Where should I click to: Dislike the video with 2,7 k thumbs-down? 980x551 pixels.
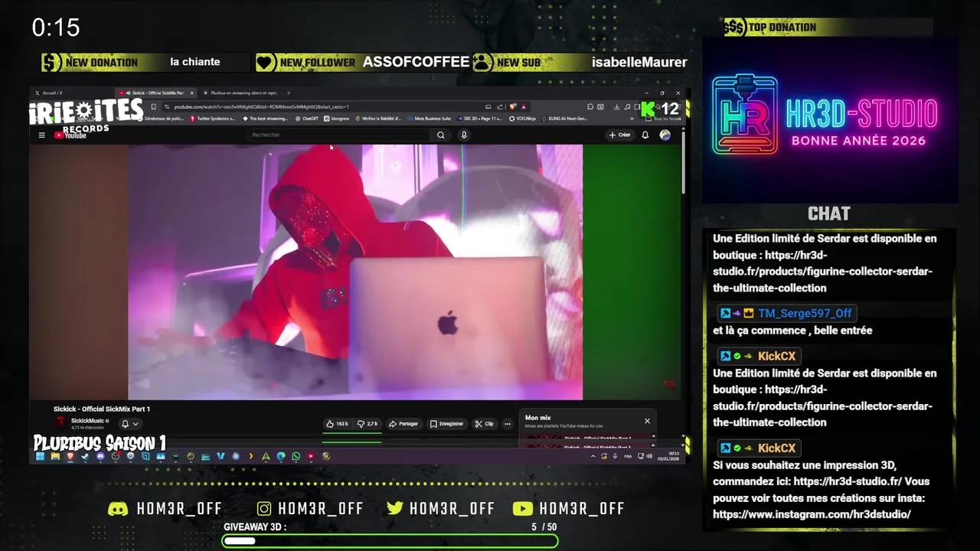(367, 423)
